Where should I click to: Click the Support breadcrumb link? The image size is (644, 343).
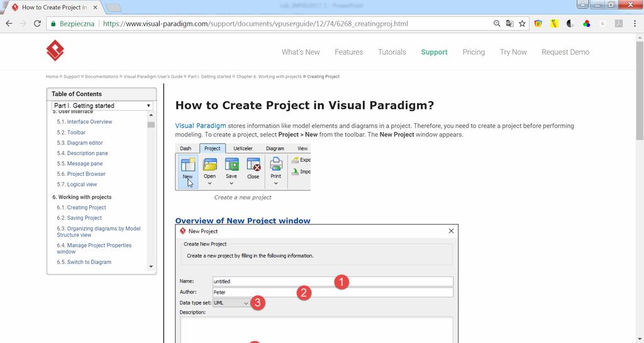click(72, 77)
